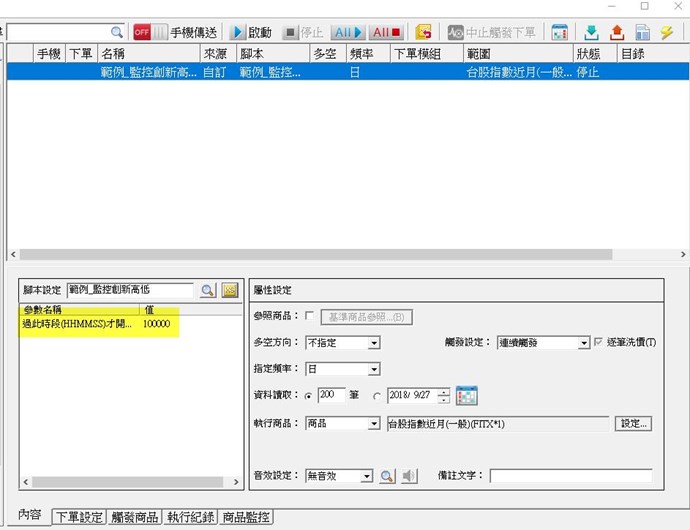The image size is (690, 530).
Task: Enable the 參照商品 checkbox
Action: (309, 317)
